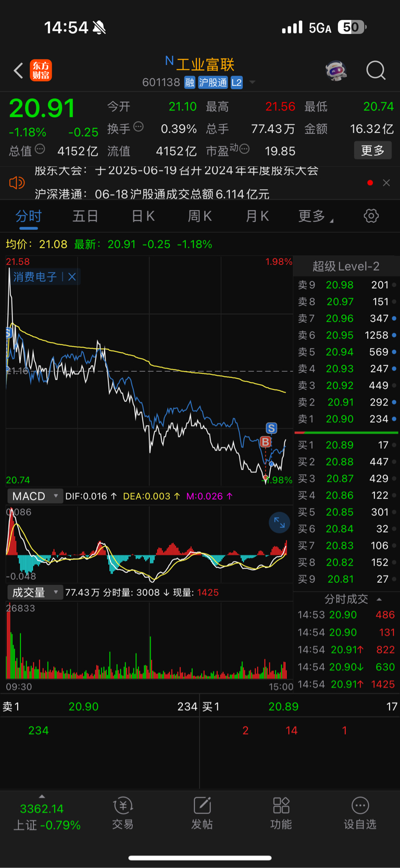Open the 东方财富 logo icon
The image size is (400, 868).
tap(41, 70)
